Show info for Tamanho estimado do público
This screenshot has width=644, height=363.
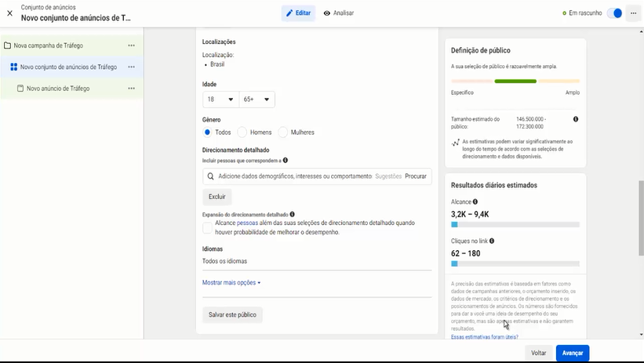(x=576, y=119)
